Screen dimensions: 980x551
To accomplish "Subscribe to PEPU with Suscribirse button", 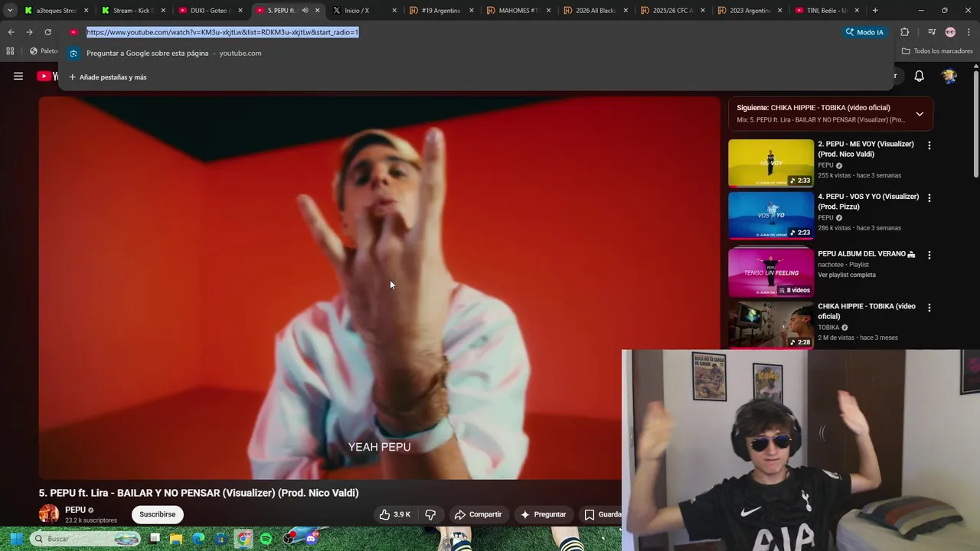I will 158,514.
